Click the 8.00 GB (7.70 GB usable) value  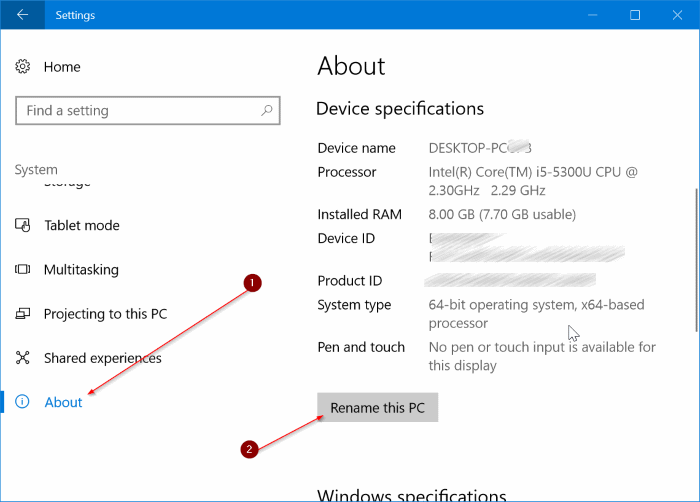click(502, 214)
